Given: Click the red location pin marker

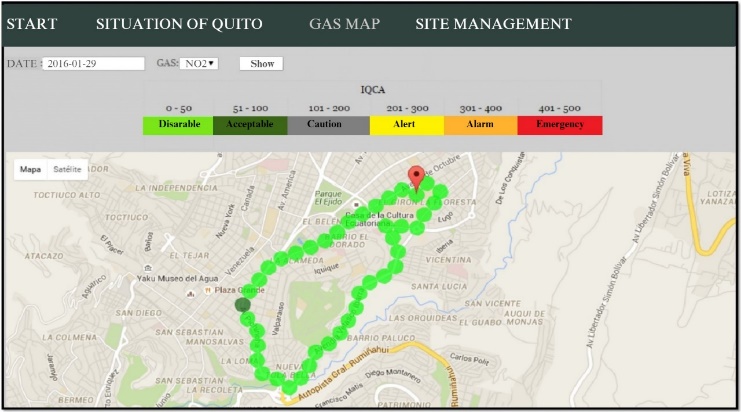Looking at the screenshot, I should pyautogui.click(x=416, y=179).
